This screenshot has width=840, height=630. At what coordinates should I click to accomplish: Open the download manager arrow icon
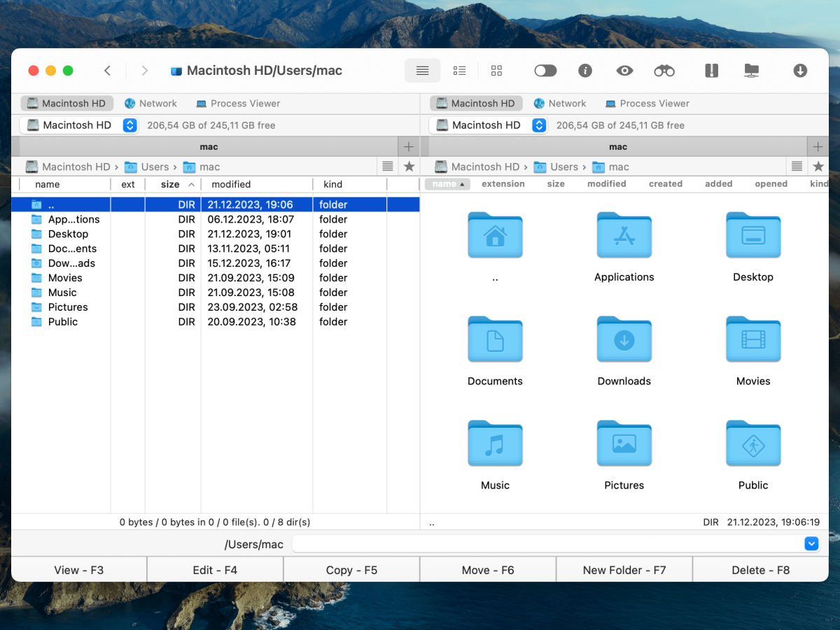[799, 70]
